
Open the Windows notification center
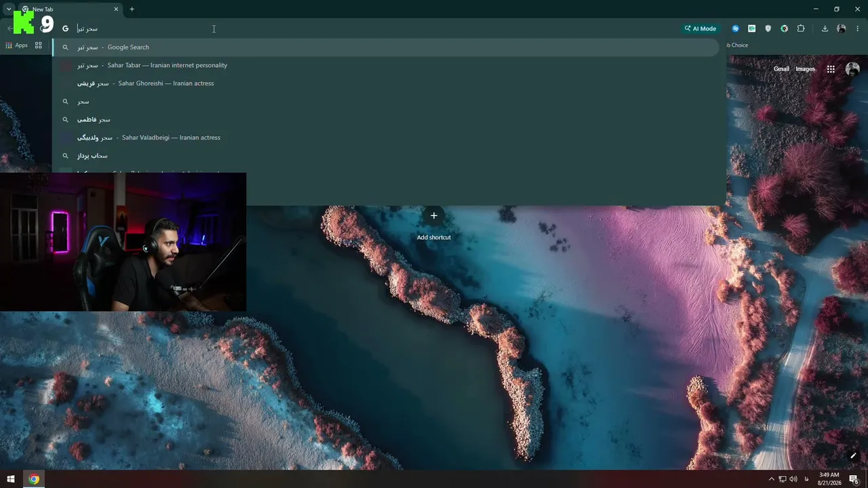[x=854, y=479]
